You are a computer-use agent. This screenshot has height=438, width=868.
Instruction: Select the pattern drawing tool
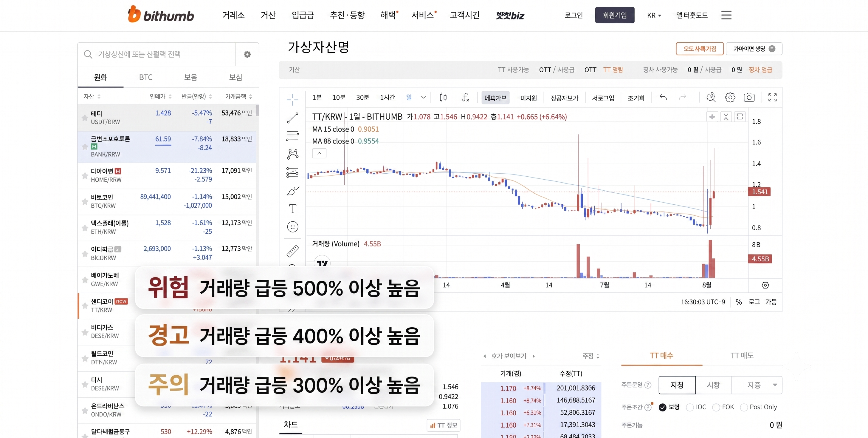pos(292,154)
